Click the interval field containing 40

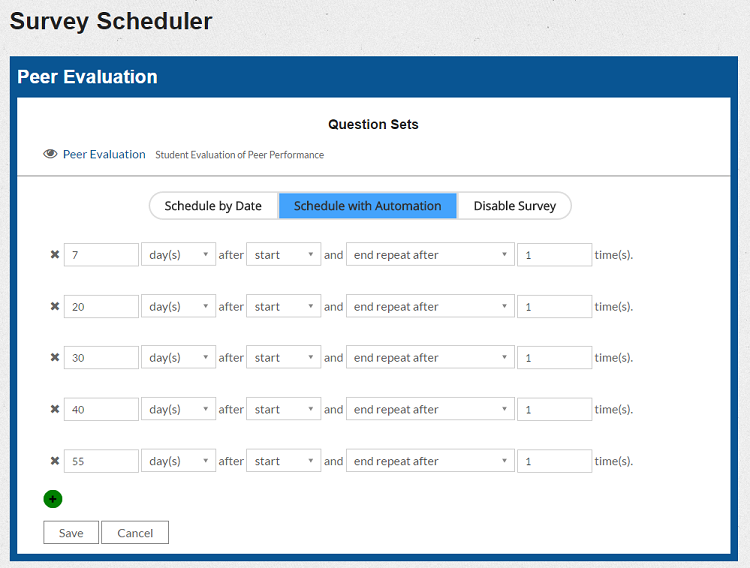tap(101, 410)
